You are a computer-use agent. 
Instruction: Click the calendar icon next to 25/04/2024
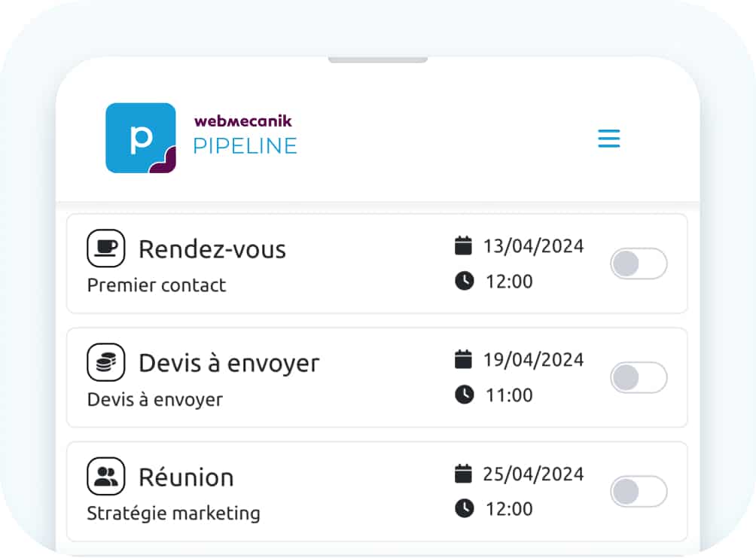(464, 474)
